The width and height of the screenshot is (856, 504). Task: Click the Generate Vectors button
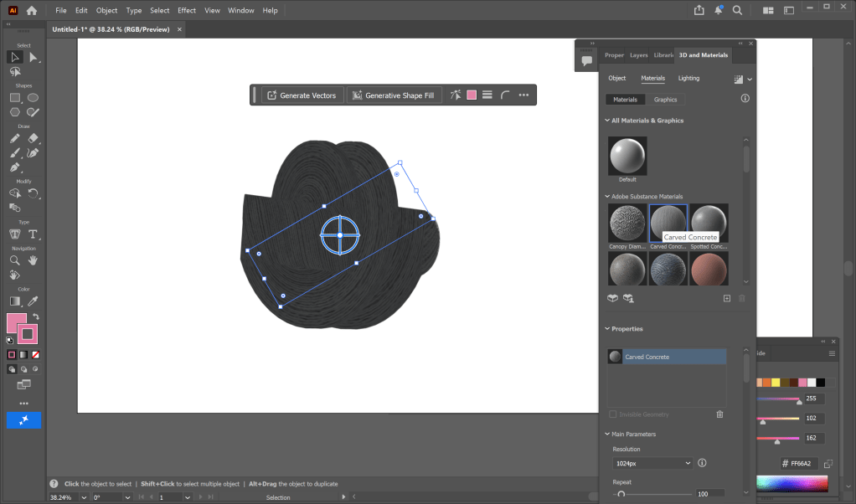300,95
